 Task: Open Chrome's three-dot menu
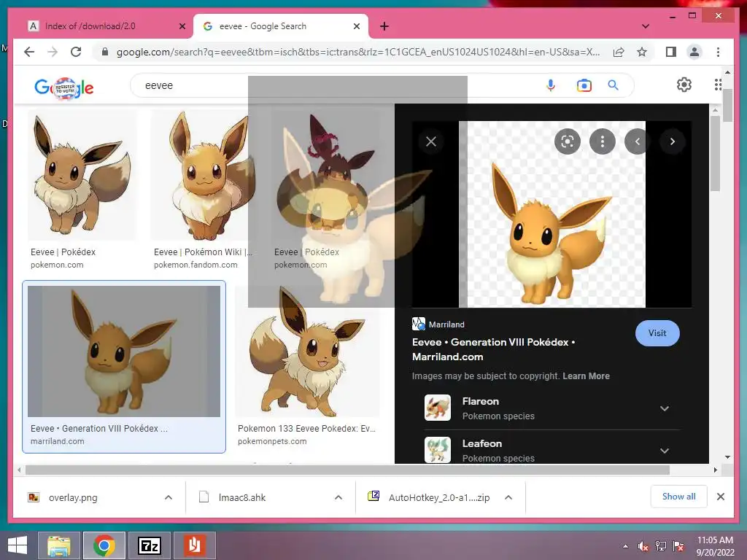[x=718, y=52]
